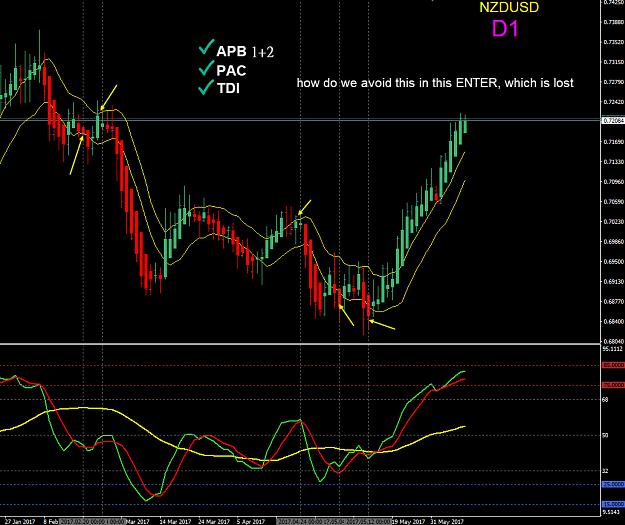625x525 pixels.
Task: Click the current price tag 0.72084
Action: pyautogui.click(x=613, y=120)
